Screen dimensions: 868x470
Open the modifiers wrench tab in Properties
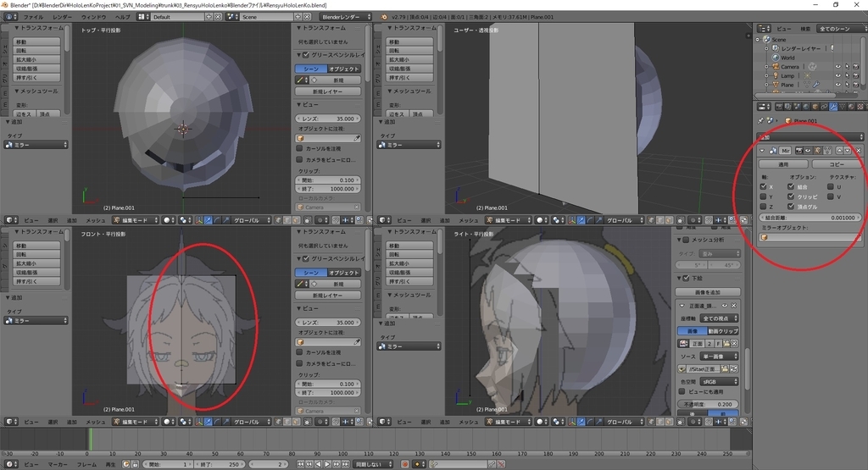coord(833,107)
